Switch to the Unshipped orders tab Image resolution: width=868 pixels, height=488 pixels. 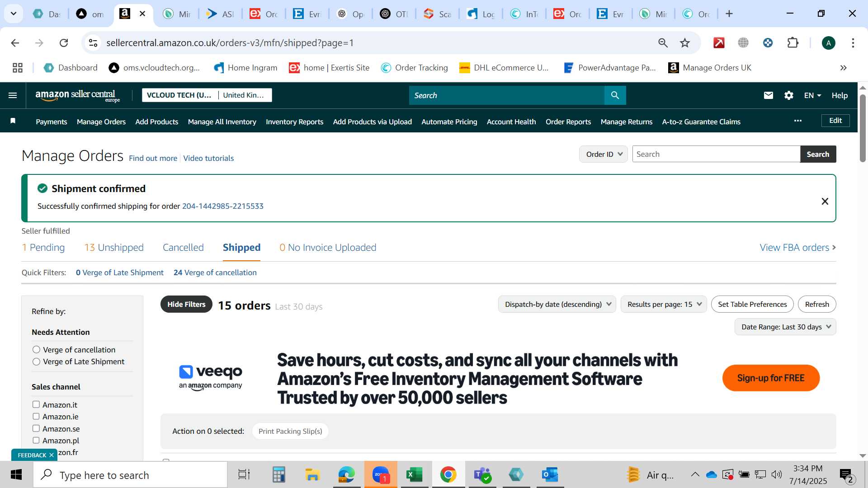click(114, 248)
